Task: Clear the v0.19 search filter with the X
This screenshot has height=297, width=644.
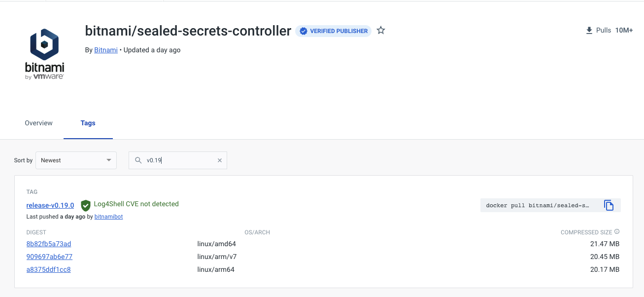Action: 220,160
